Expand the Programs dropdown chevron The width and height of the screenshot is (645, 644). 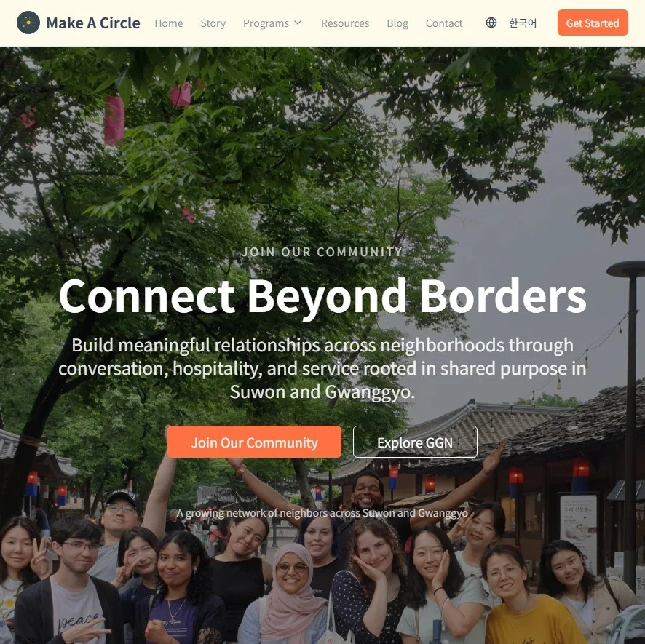(298, 23)
